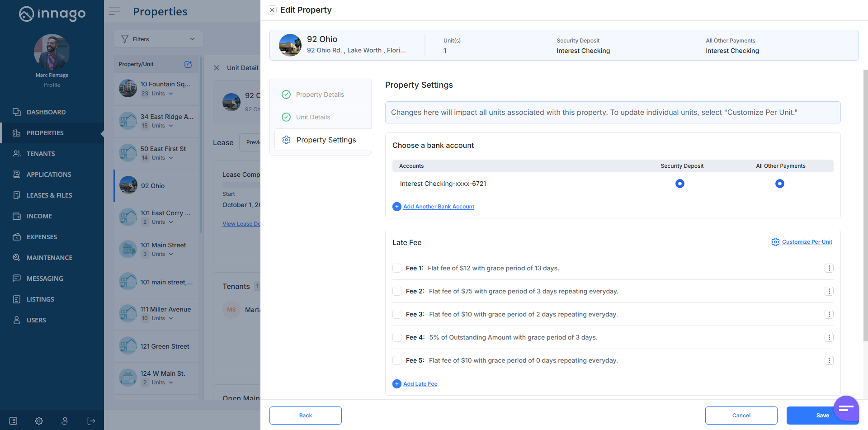
Task: Open the Filters dropdown
Action: click(158, 39)
